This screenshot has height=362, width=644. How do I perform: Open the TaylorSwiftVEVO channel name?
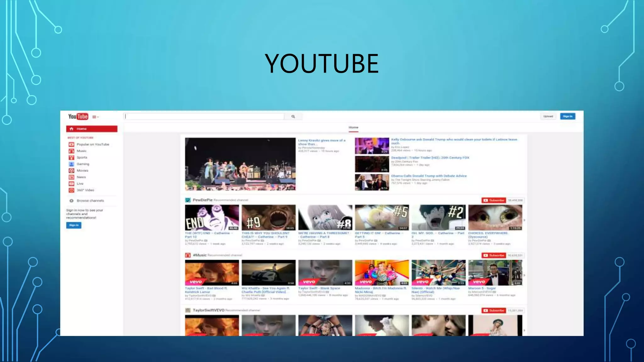(x=208, y=310)
